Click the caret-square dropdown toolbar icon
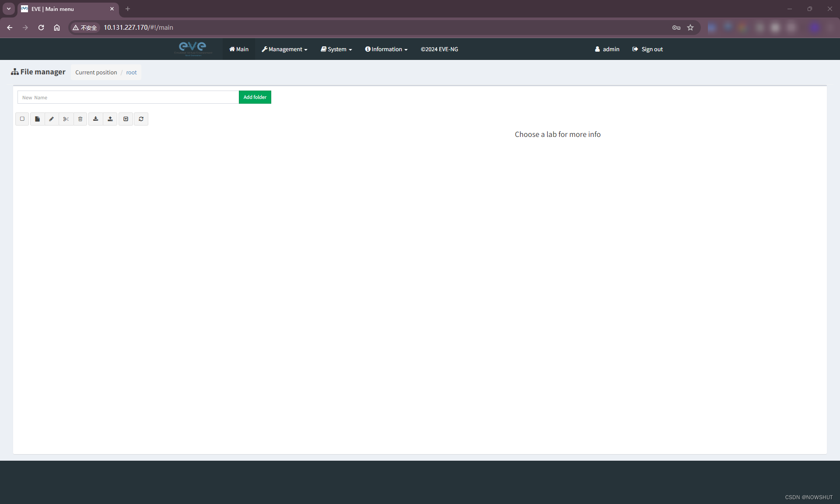 coord(126,119)
